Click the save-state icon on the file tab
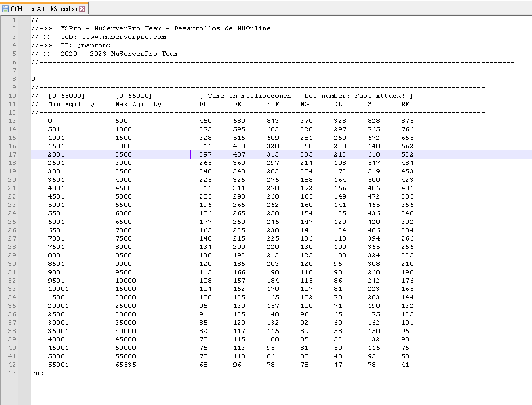 point(6,9)
